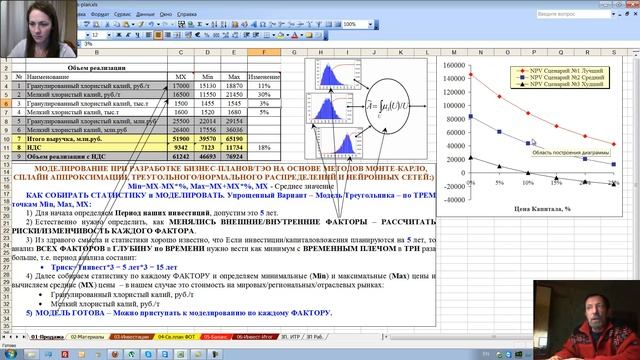640x360 pixels.
Task: Click the Increase Decimal icon
Action: point(225,35)
